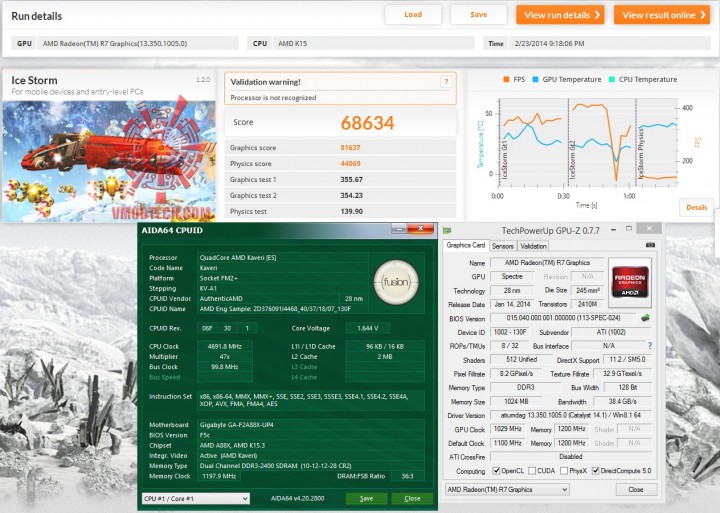
Task: Switch to Graphics Card tab in GPU-Z
Action: [x=466, y=245]
